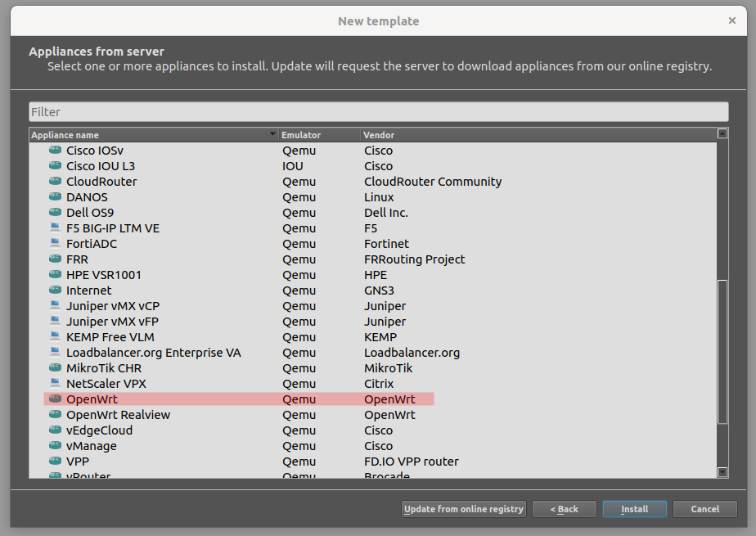Click the router icon next to Cisco IOSv

pyautogui.click(x=55, y=151)
